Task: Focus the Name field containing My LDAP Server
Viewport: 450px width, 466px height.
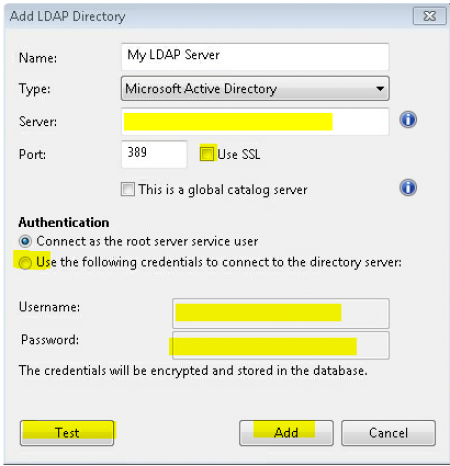Action: point(255,57)
